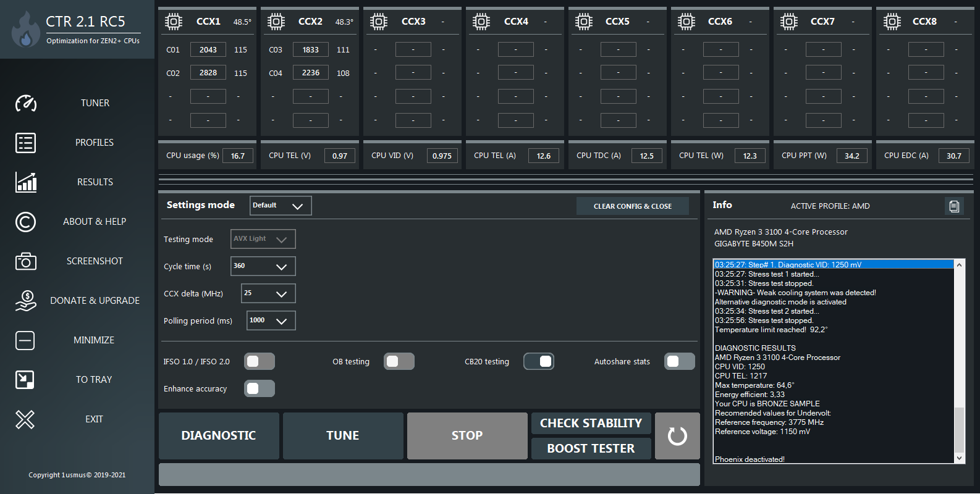Click the Info log scroll-down arrow
The image size is (980, 494).
959,458
